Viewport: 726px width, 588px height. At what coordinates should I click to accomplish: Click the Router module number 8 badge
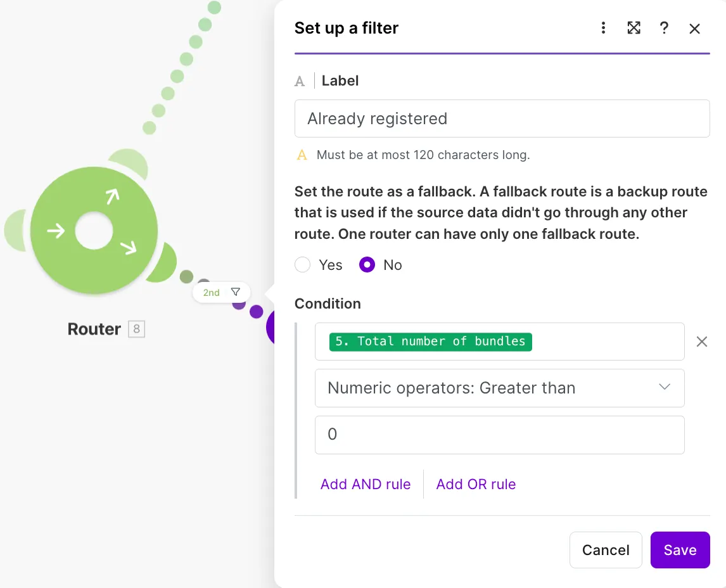coord(137,329)
